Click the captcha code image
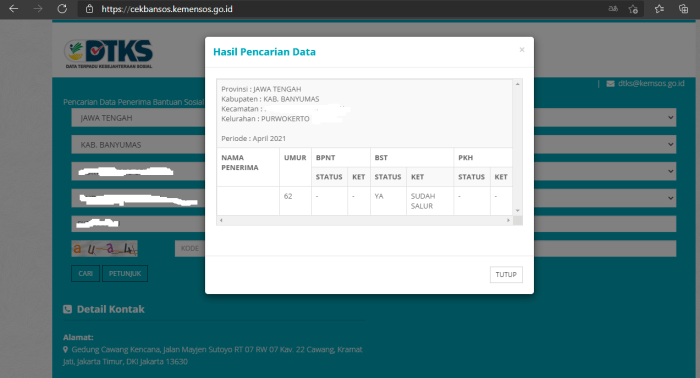Viewport: 700px width, 378px height. click(x=104, y=249)
